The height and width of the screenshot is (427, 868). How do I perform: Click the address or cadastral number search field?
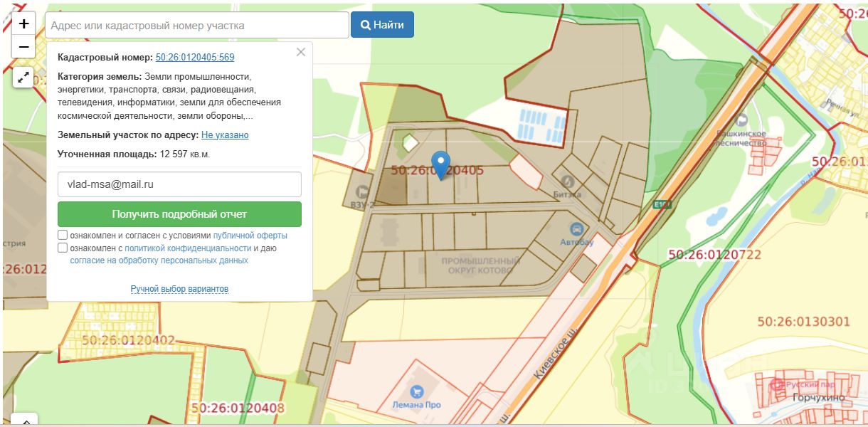point(197,26)
